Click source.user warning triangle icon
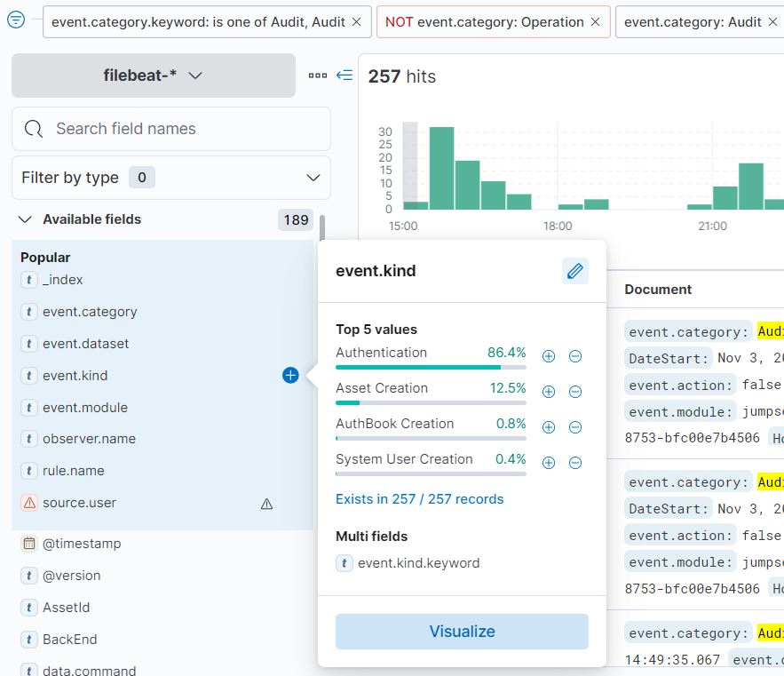 [267, 504]
